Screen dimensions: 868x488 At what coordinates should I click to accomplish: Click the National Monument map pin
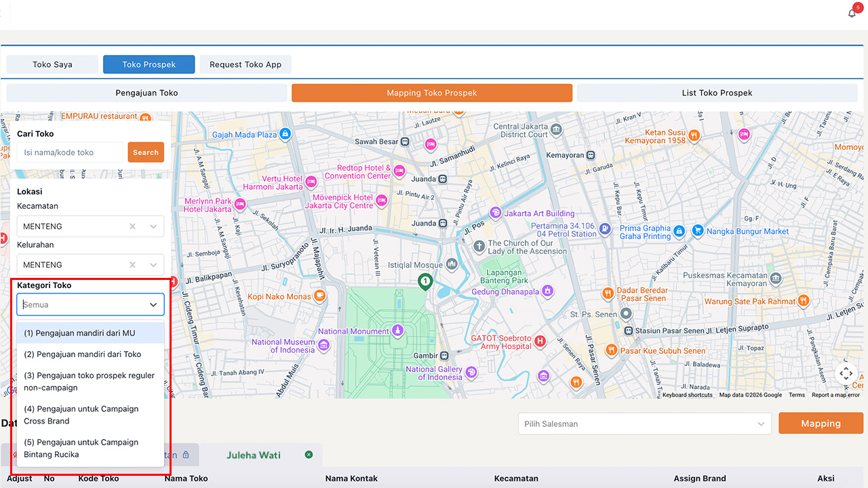(x=397, y=331)
